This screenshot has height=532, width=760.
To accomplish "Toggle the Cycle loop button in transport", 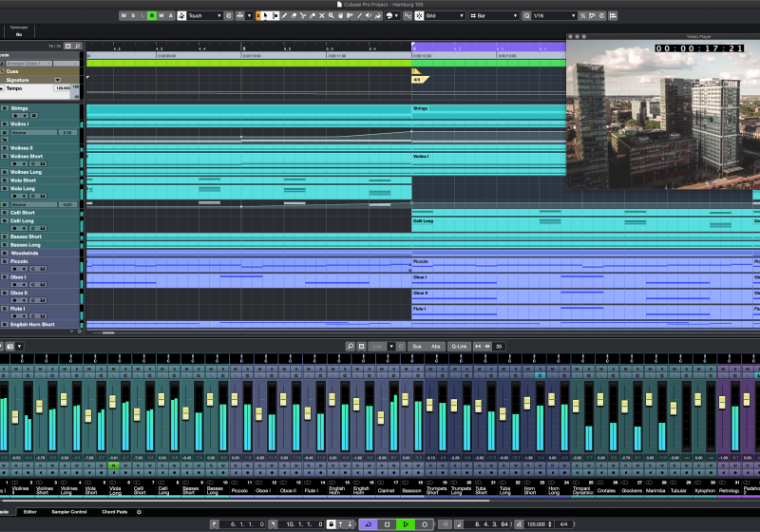I will 368,523.
